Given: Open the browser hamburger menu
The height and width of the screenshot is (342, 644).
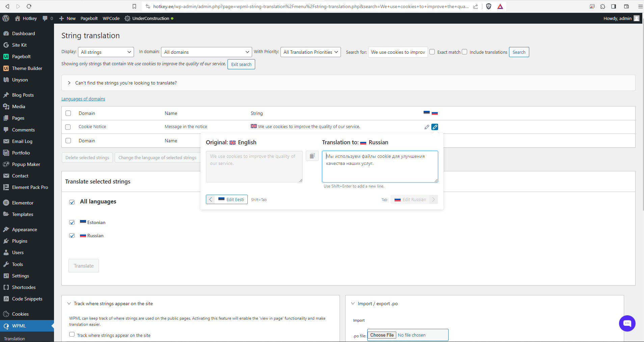Looking at the screenshot, I should pos(640,6).
